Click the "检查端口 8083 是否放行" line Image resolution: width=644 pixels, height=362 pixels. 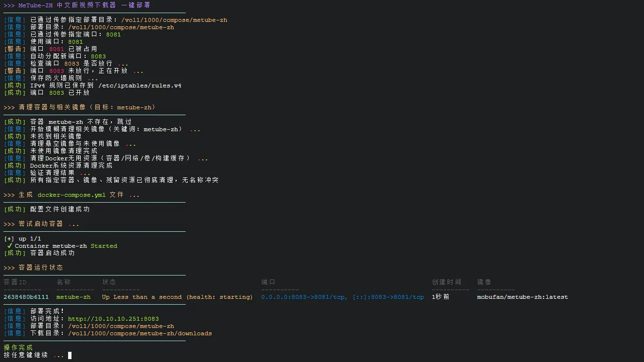pos(66,64)
